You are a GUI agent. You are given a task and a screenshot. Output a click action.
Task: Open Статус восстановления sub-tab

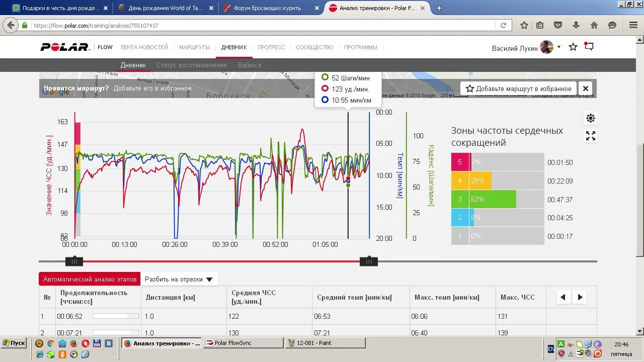191,65
